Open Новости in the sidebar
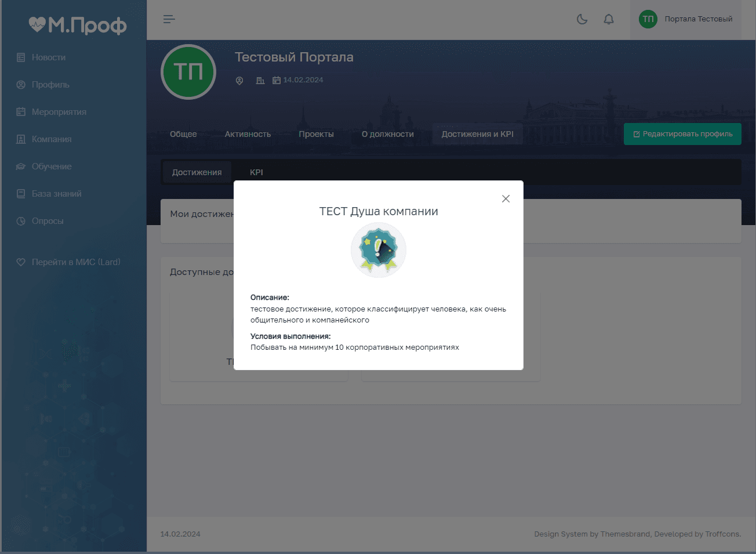 click(49, 57)
